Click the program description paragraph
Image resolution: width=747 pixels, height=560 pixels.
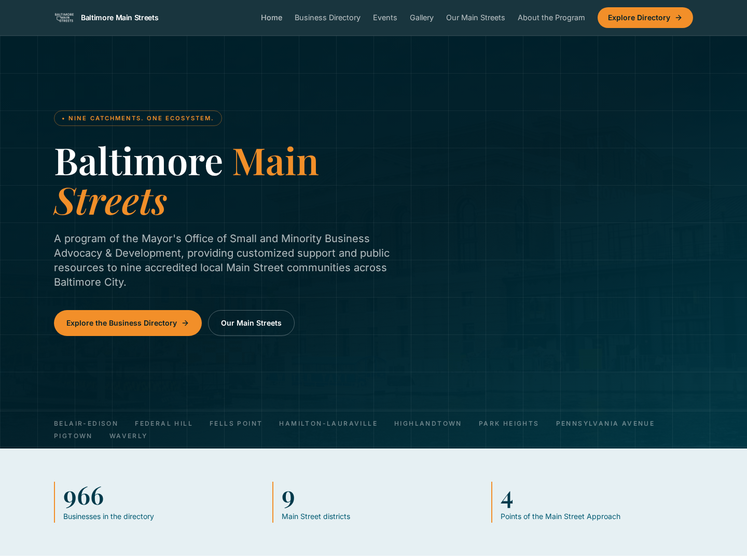[222, 260]
